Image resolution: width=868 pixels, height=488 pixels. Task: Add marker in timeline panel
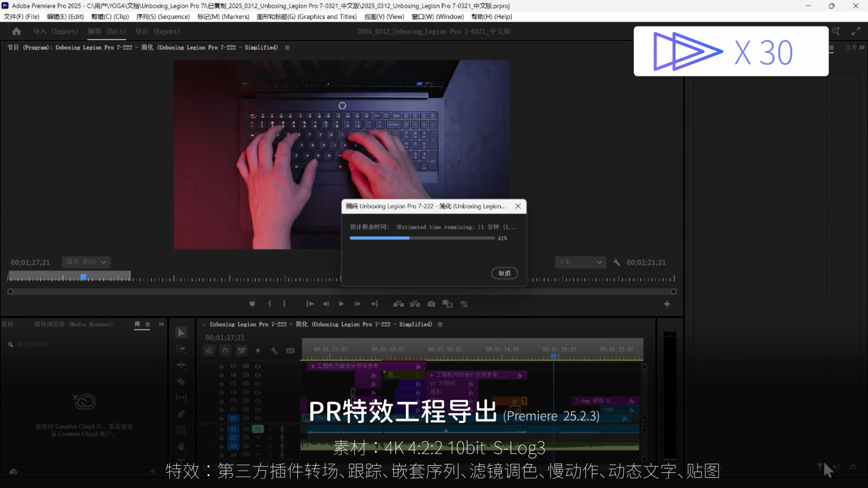point(258,351)
